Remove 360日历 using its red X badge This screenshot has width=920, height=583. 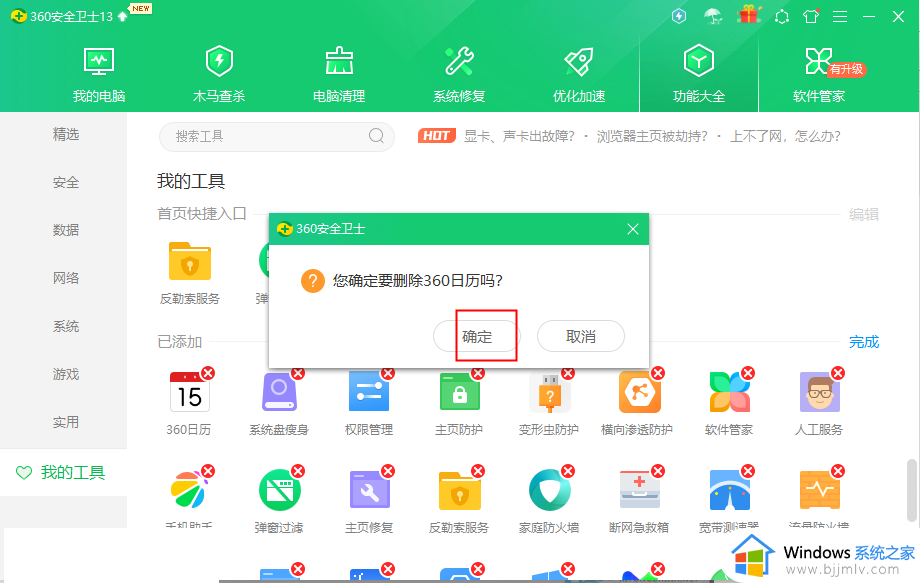(208, 373)
